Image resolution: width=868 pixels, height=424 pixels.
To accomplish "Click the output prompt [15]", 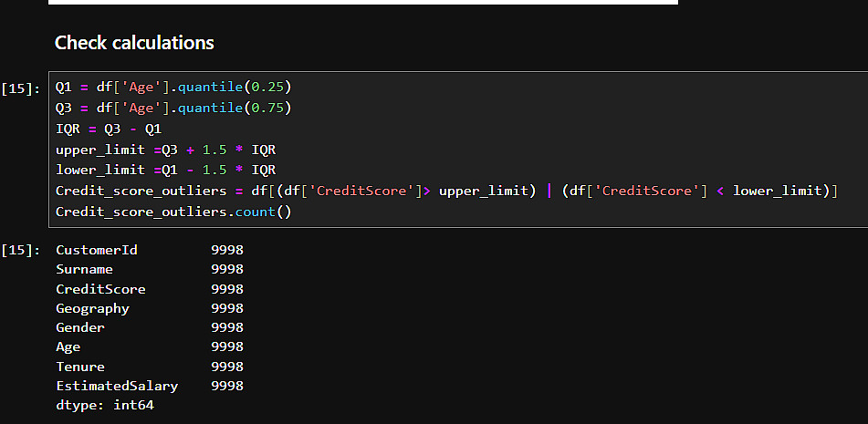I will click(x=20, y=250).
